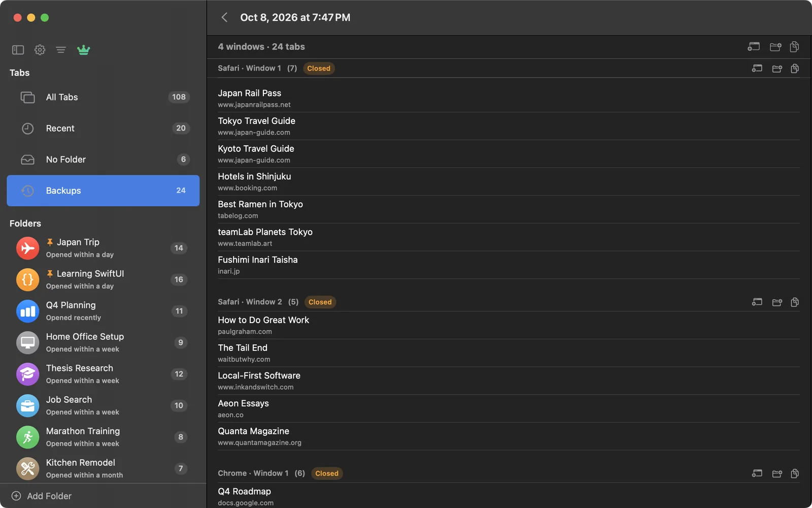Reopen Safari Window 2 in a new window

pos(757,302)
